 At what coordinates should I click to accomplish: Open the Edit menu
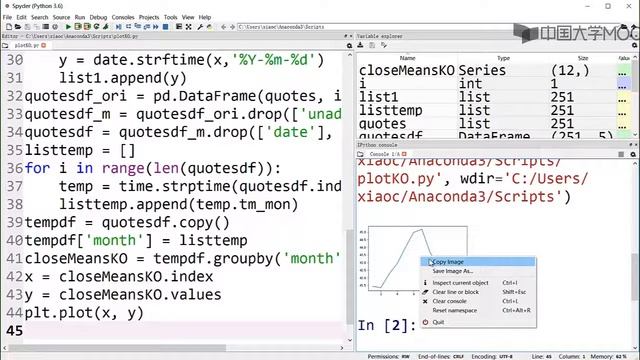click(21, 17)
